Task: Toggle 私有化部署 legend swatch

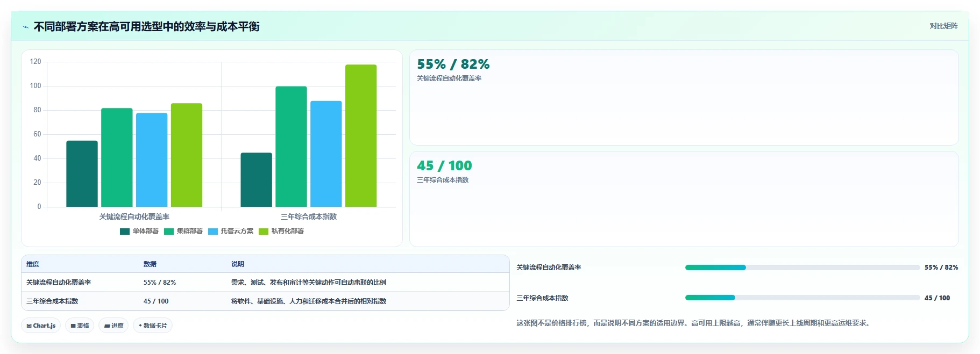Action: pos(264,232)
